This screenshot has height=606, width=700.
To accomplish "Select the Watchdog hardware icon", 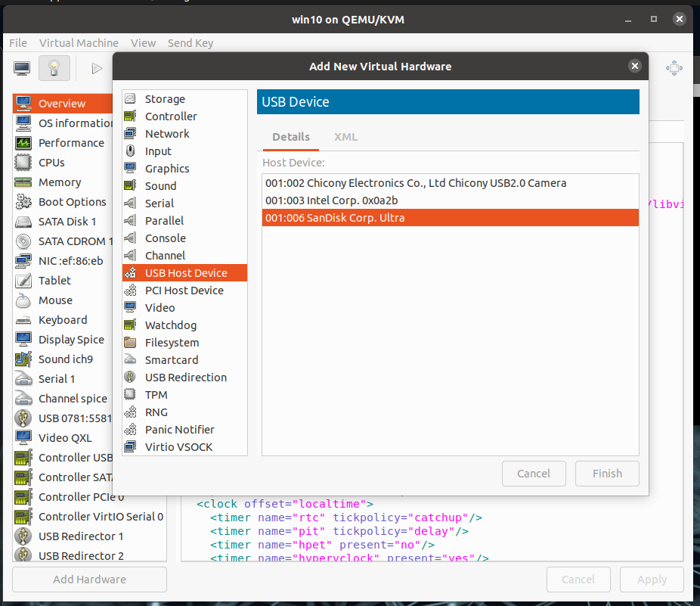I will [130, 325].
